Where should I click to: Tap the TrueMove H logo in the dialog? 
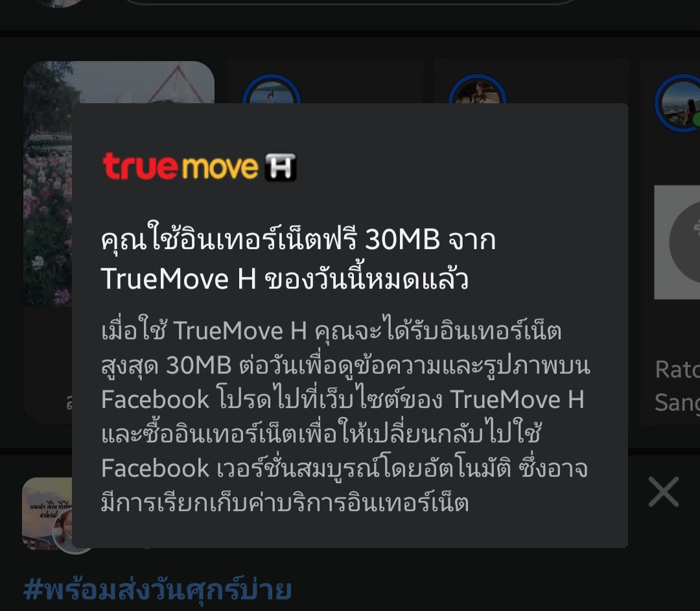[200, 167]
